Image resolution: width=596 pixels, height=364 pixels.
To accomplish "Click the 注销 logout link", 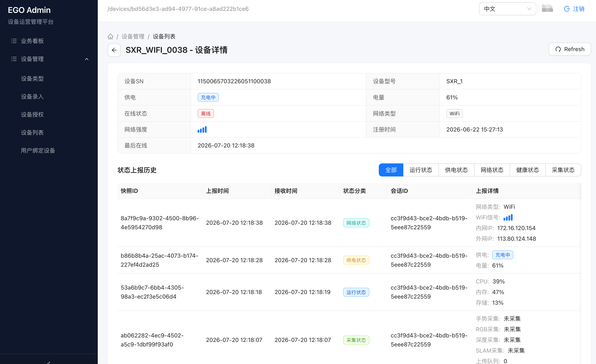I will [579, 9].
